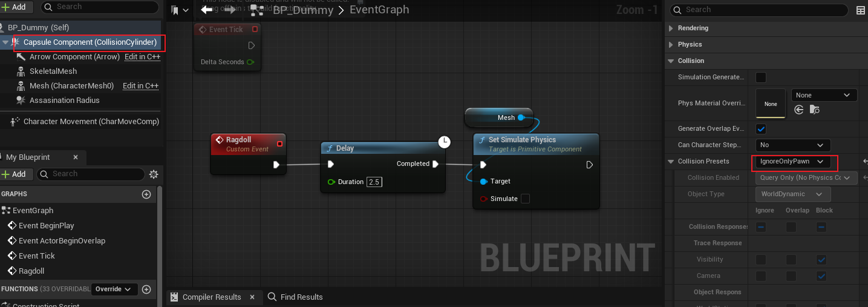Click the Assasination Radius component icon
This screenshot has width=868, height=307.
tap(21, 101)
